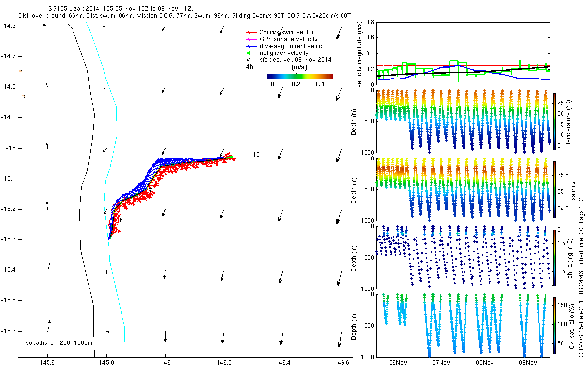The height and width of the screenshot is (368, 588).
Task: Click the '(m/s)' colorbar heading
Action: click(299, 67)
